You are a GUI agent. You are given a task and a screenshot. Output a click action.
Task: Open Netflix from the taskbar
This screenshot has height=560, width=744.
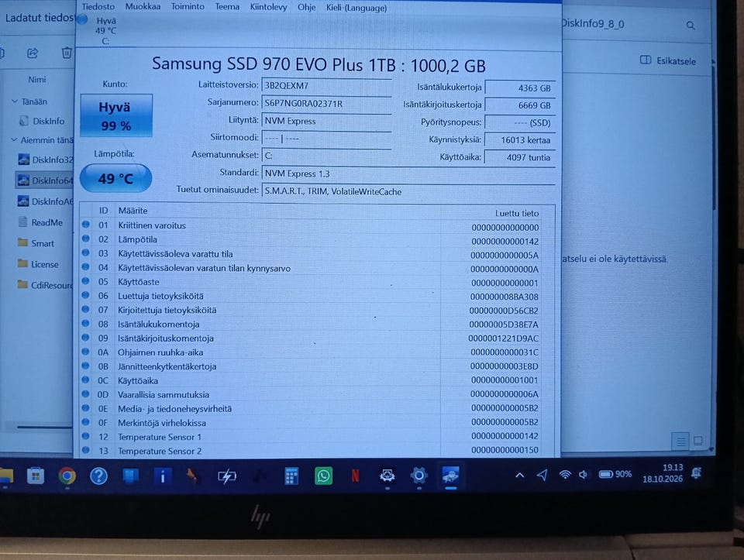(355, 476)
